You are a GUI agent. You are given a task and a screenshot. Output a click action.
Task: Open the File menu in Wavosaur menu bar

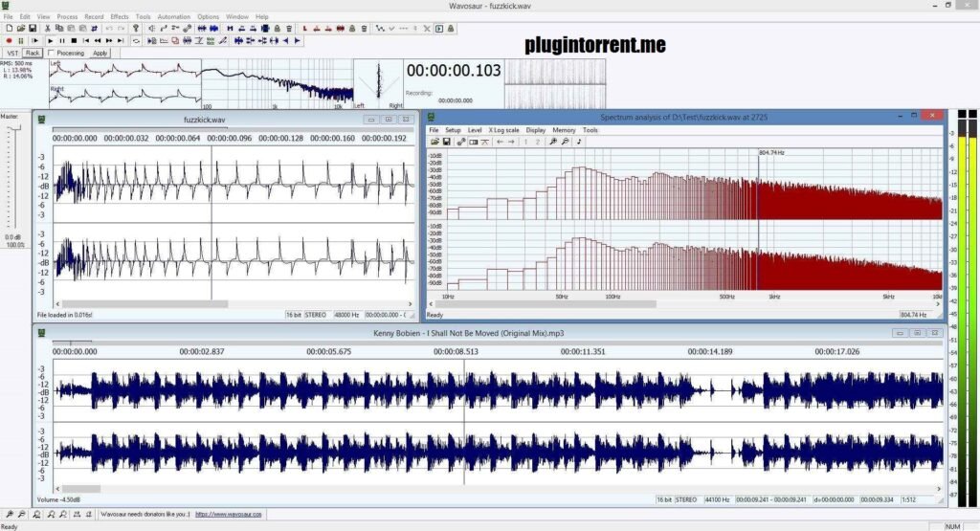(x=8, y=17)
